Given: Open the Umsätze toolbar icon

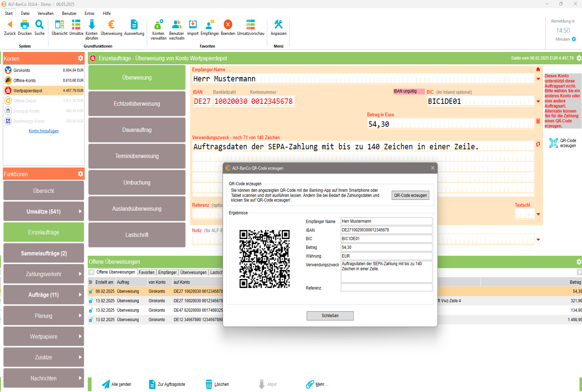Looking at the screenshot, I should [76, 24].
